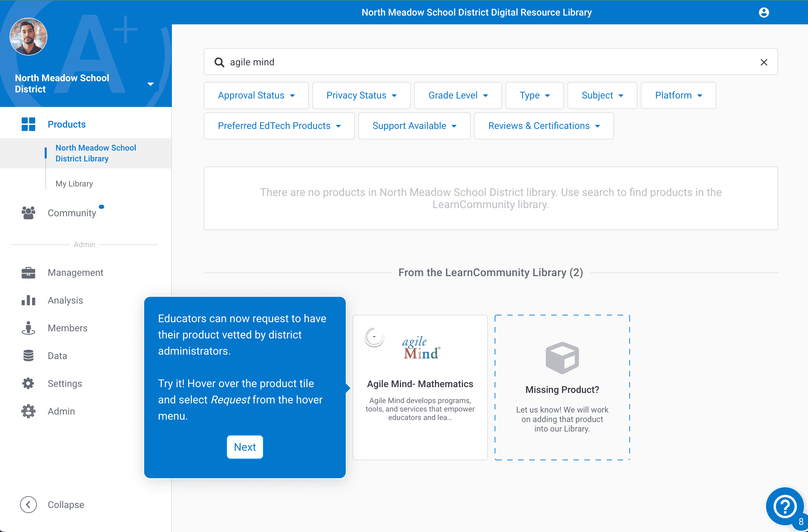Click the Missing Product box icon

tap(562, 358)
